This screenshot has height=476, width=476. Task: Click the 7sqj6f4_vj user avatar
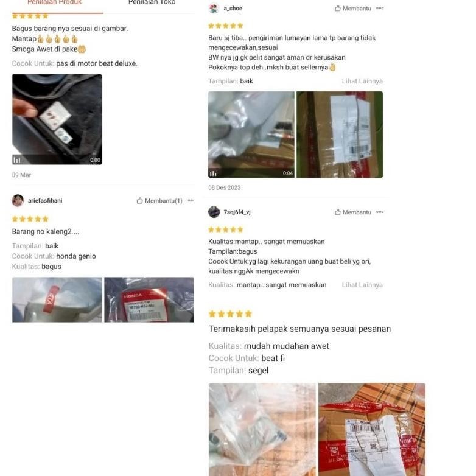(x=214, y=212)
